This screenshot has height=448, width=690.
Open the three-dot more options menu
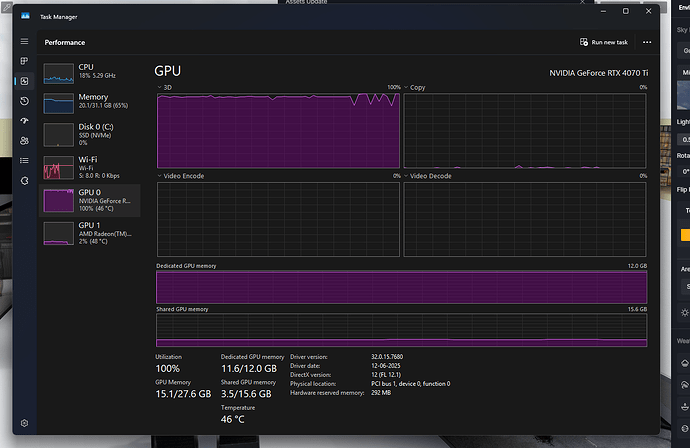[x=647, y=42]
